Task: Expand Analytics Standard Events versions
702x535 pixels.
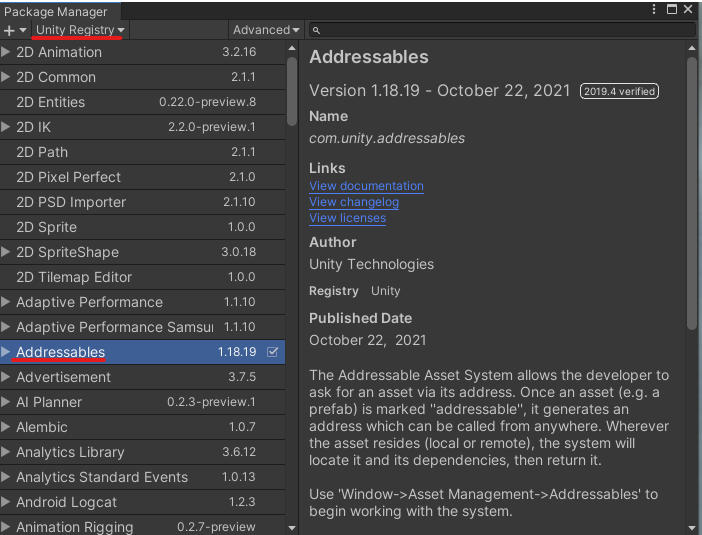Action: pos(5,477)
